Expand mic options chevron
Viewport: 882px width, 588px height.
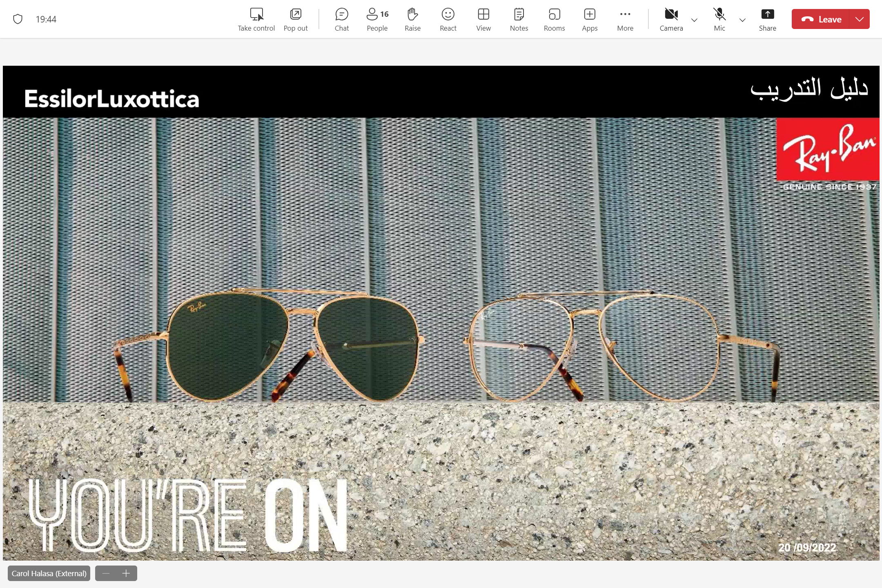pos(742,20)
